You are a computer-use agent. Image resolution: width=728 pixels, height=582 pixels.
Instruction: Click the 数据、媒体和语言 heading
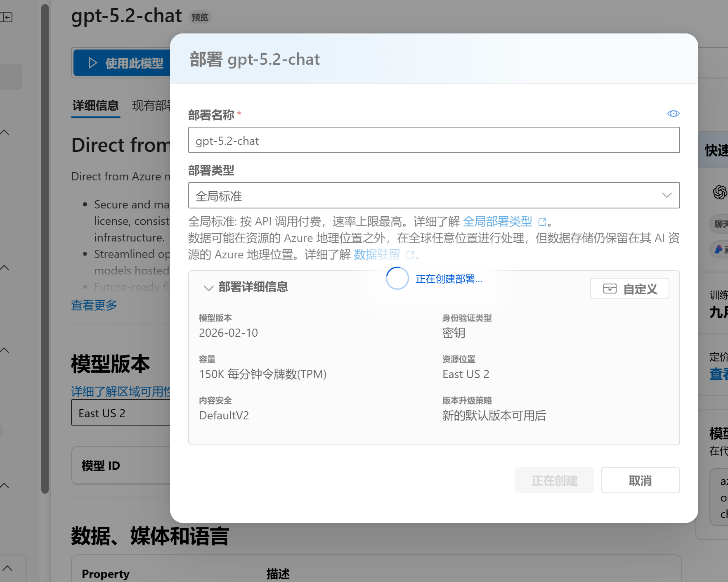click(150, 536)
